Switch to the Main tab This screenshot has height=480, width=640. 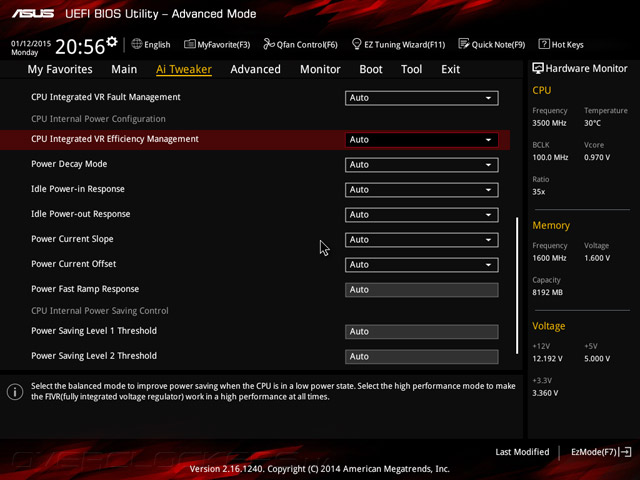[124, 69]
